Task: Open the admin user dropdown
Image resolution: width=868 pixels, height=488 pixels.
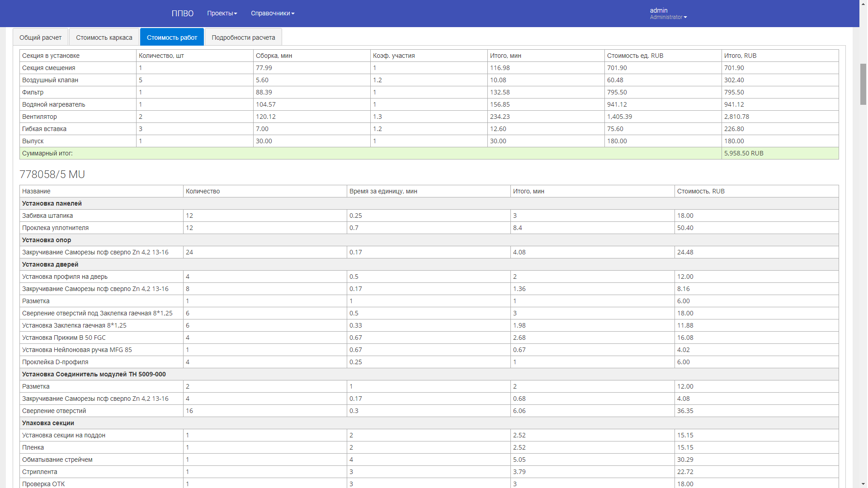Action: [x=668, y=13]
